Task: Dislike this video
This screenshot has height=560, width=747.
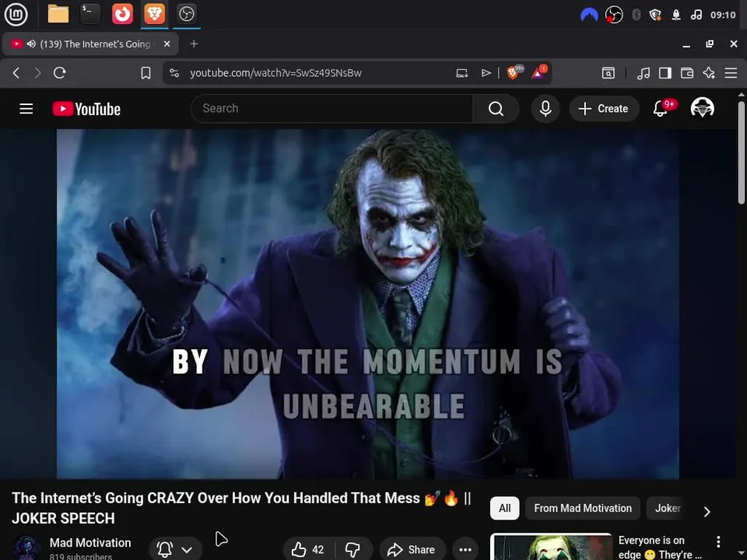Action: click(x=353, y=550)
